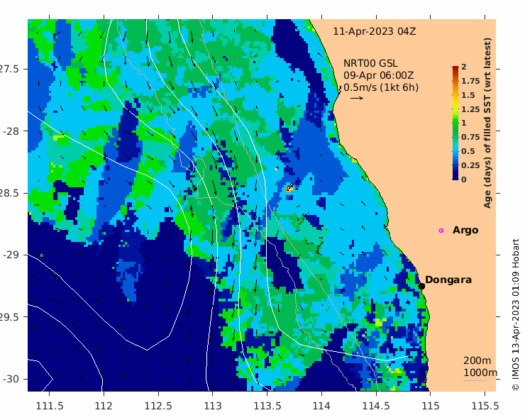Click the colorbar tick label '1.75'
525x420 pixels.
tap(470, 81)
